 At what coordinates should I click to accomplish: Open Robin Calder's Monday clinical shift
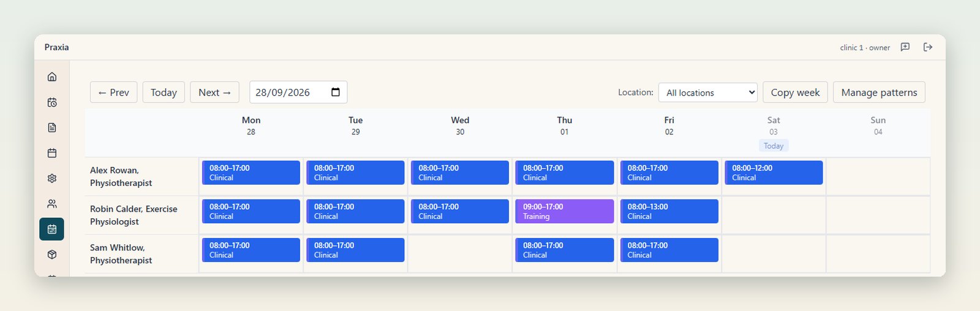251,211
